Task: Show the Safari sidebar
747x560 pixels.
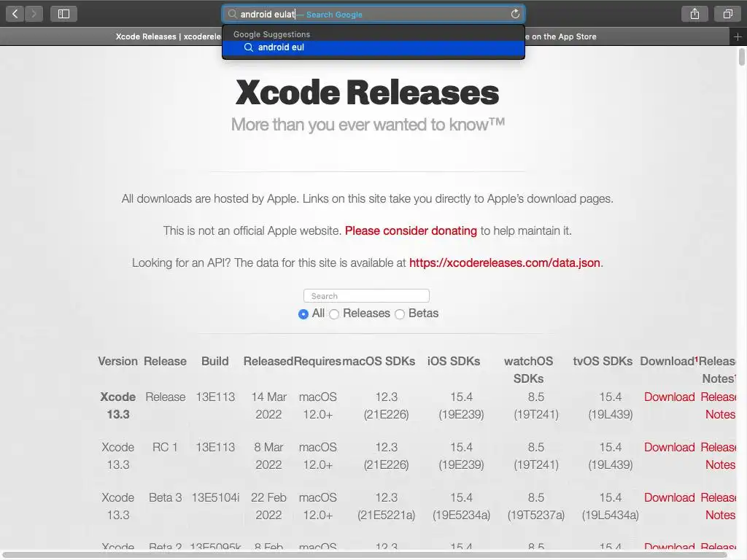Action: click(x=63, y=14)
